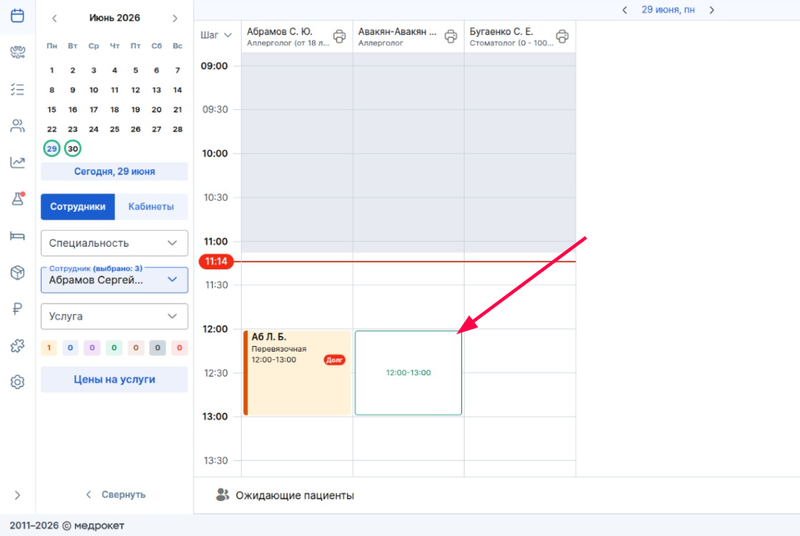Select June 15 in the mini calendar

pos(52,110)
